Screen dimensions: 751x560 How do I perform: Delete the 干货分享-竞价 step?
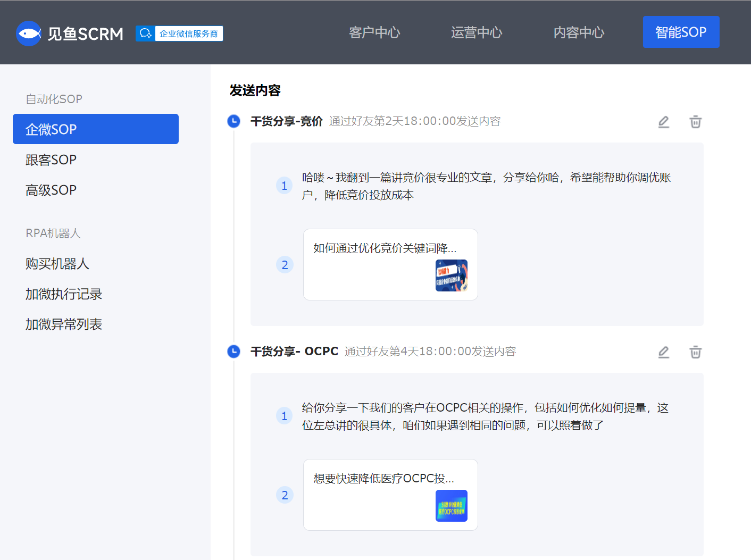click(x=695, y=122)
